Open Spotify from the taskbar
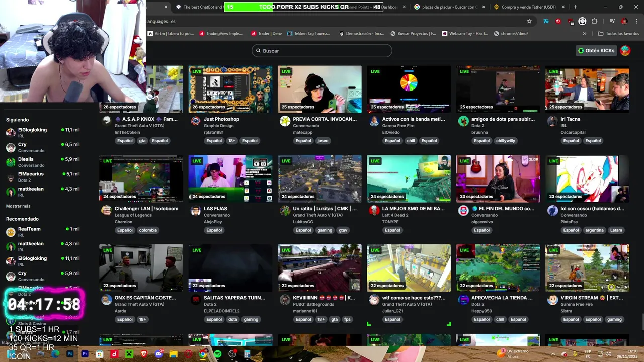This screenshot has width=644, height=362. (x=217, y=354)
